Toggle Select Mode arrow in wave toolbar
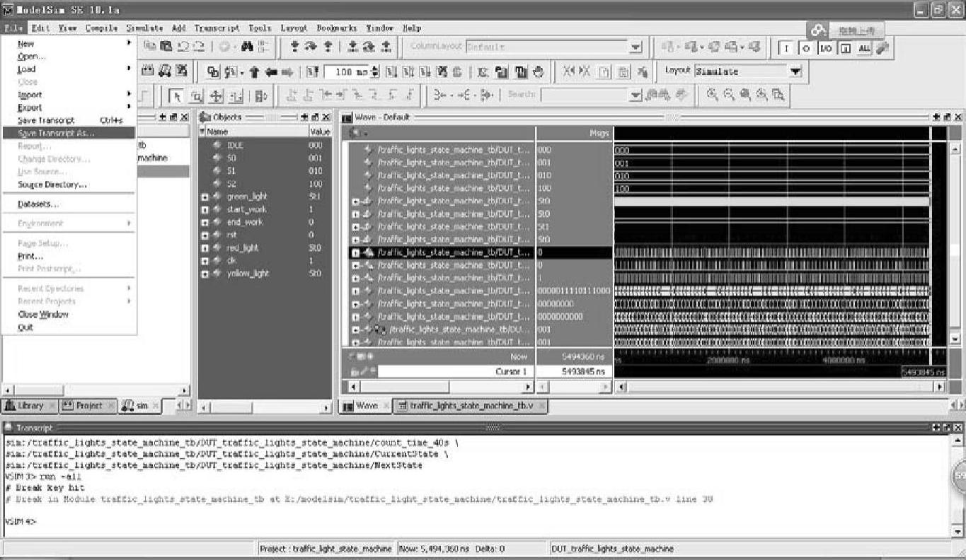The image size is (966, 560). [177, 97]
